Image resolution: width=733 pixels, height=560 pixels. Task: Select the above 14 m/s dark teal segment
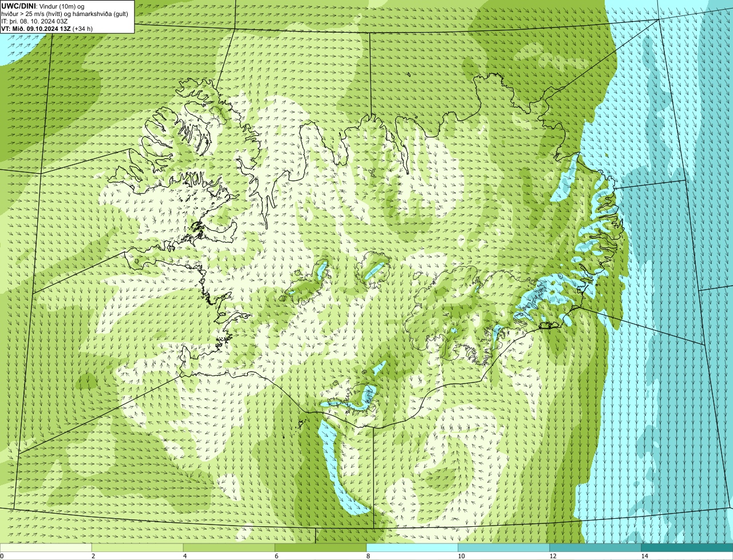tap(687, 547)
